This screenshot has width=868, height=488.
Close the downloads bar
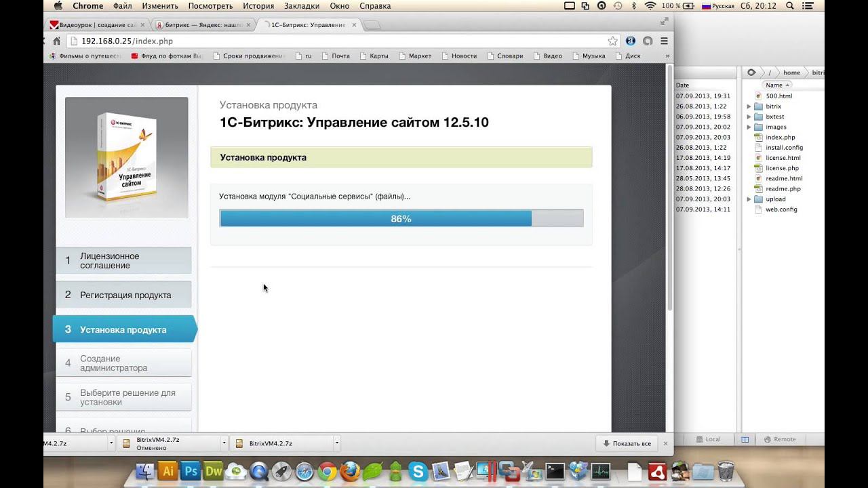665,443
